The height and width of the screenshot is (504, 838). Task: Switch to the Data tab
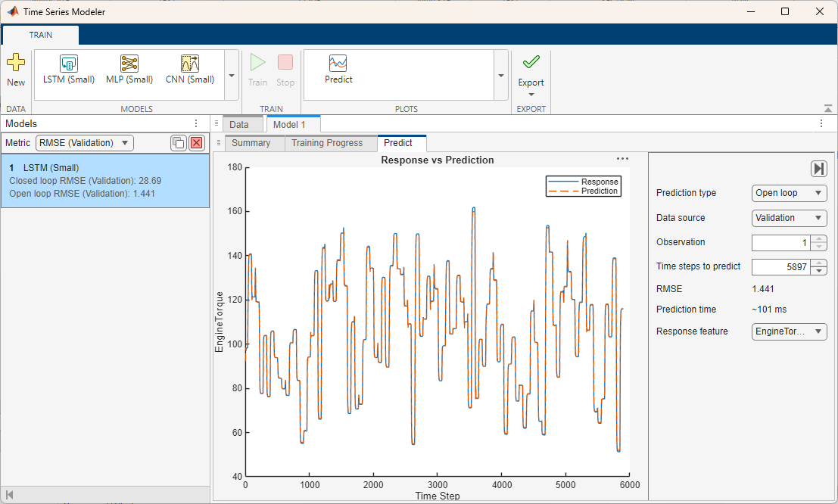point(241,123)
